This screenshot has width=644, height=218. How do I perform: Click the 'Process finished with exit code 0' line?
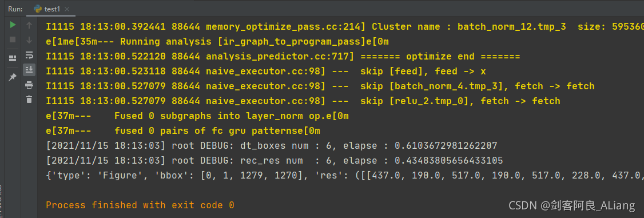tap(140, 205)
